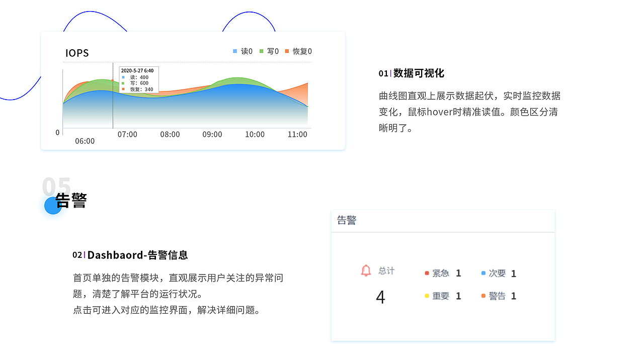Click the red alarm bell icon
Viewport: 644px width, 362px height.
[365, 270]
